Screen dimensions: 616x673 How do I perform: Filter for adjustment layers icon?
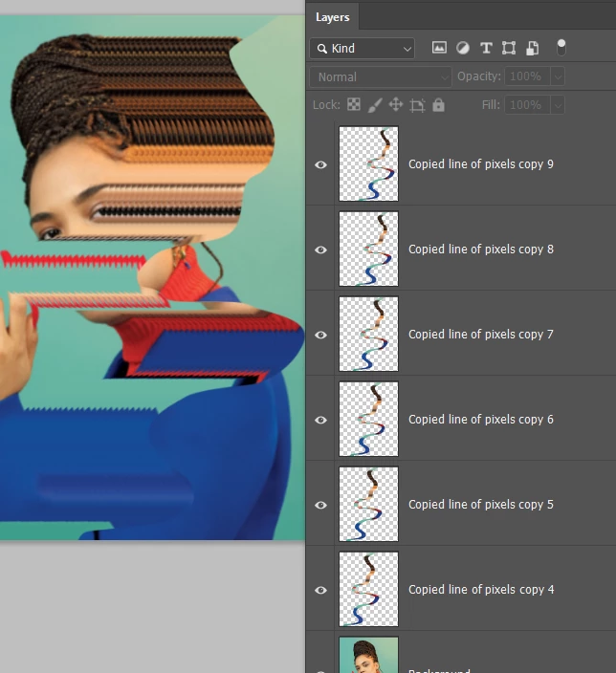(463, 48)
